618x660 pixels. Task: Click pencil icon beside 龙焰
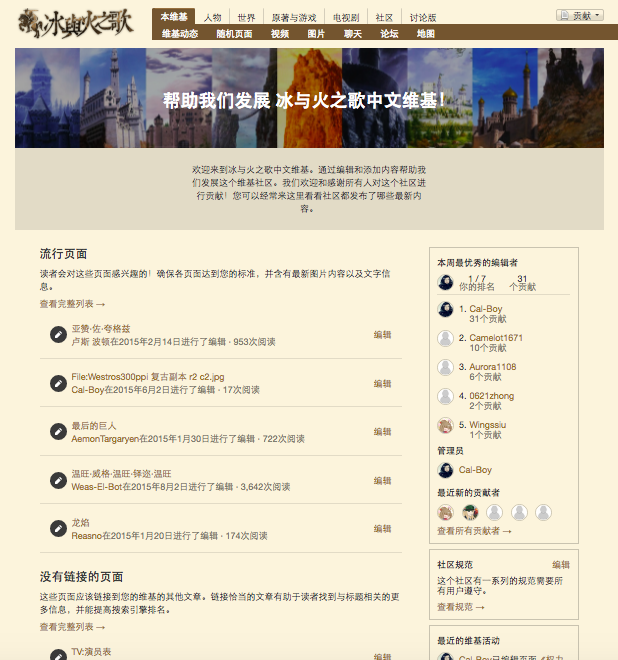(x=59, y=529)
